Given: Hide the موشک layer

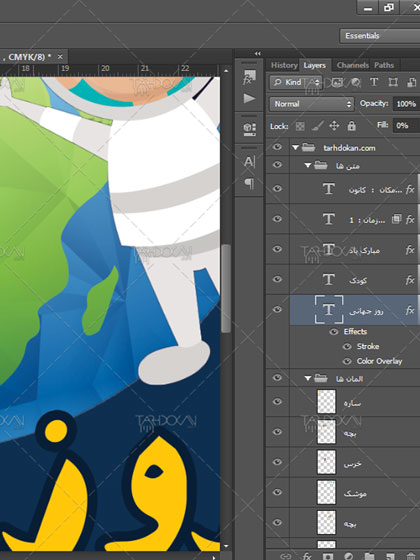Looking at the screenshot, I should 277,492.
